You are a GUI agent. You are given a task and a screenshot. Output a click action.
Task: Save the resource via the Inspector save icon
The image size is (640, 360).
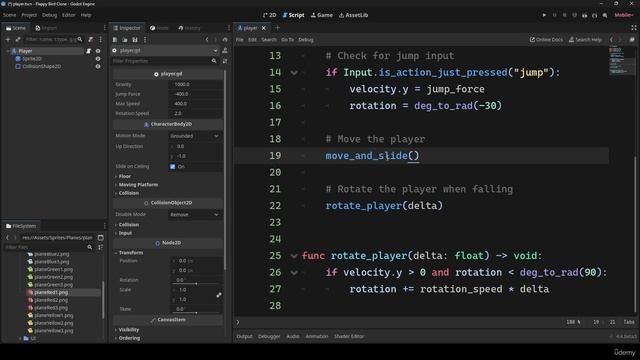(x=135, y=40)
